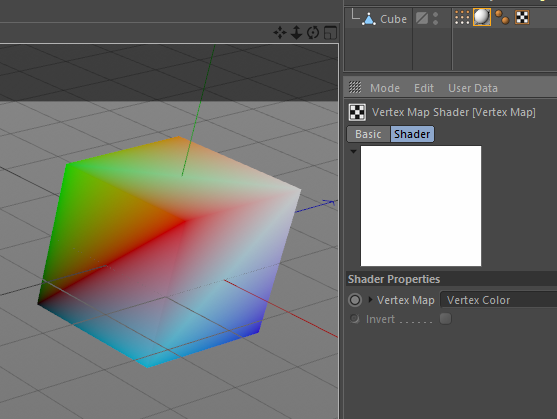Image resolution: width=557 pixels, height=419 pixels.
Task: Click the Cube object polygon icon
Action: 369,19
